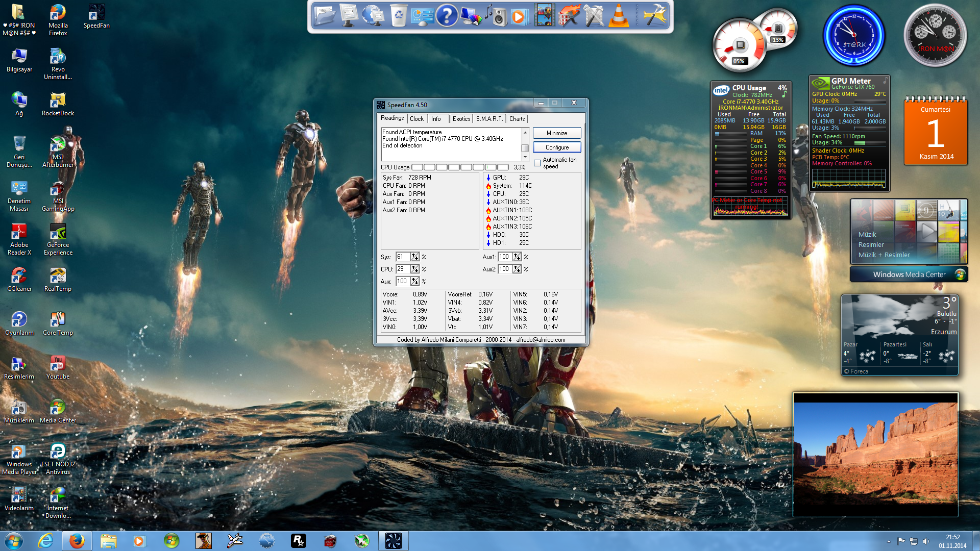Viewport: 980px width, 551px height.
Task: Open personalization color monitor dock icon
Action: [471, 15]
